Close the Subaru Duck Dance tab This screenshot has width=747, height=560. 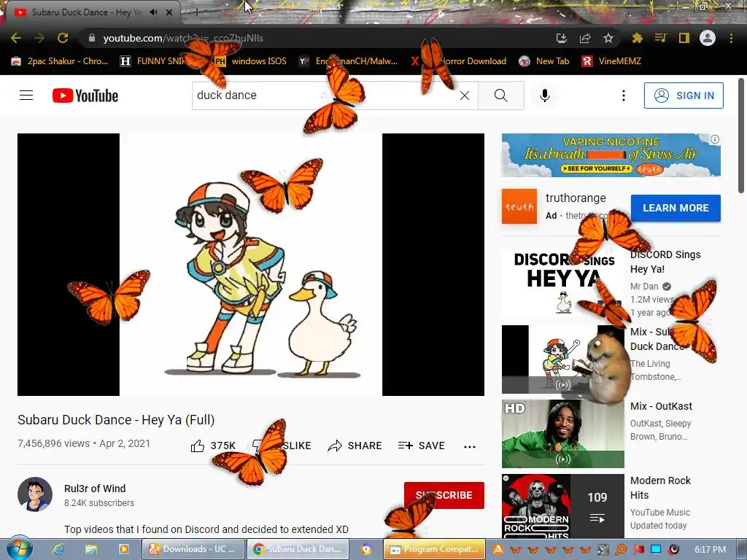[x=169, y=12]
